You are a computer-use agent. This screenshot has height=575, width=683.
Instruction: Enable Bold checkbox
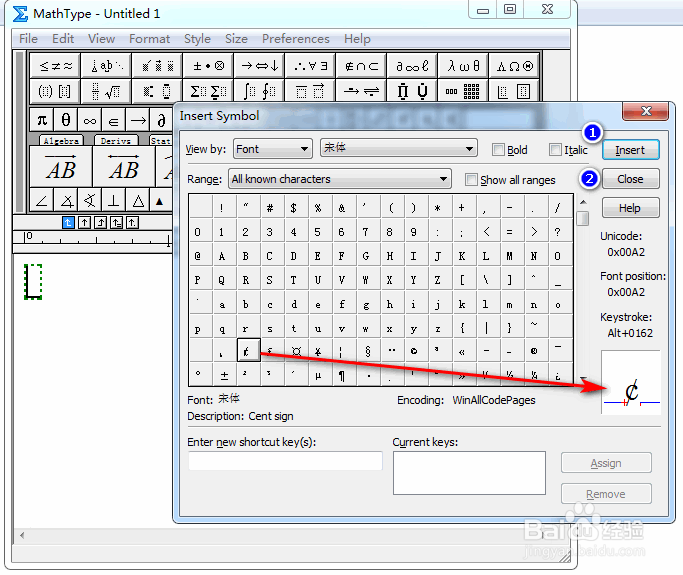(x=498, y=150)
